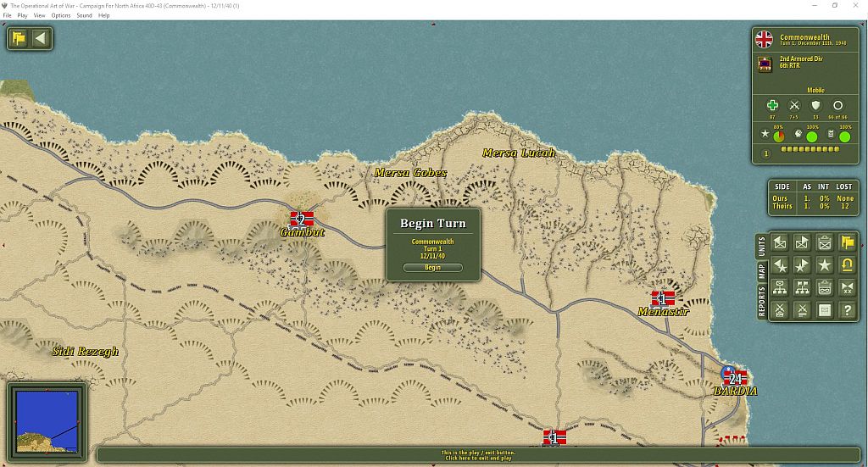The height and width of the screenshot is (467, 868).
Task: Switch to the MAP tab
Action: (762, 271)
